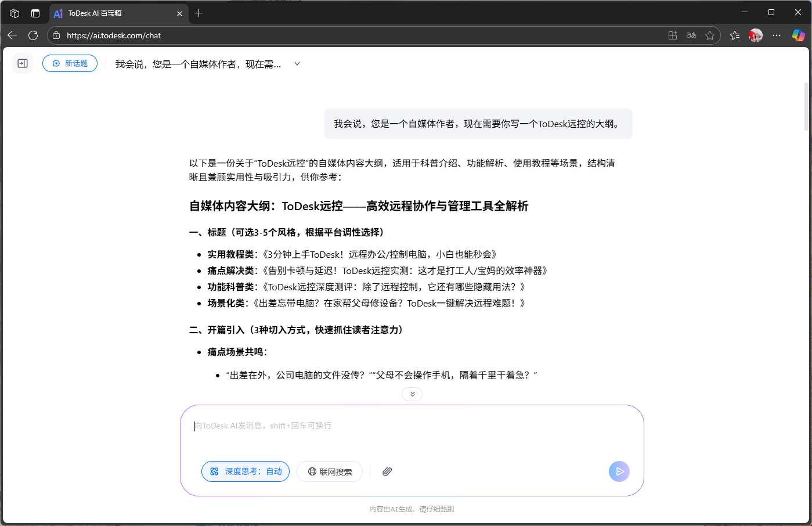Open the workspaces icon in title bar
Screen dimensions: 812x526
15,13
